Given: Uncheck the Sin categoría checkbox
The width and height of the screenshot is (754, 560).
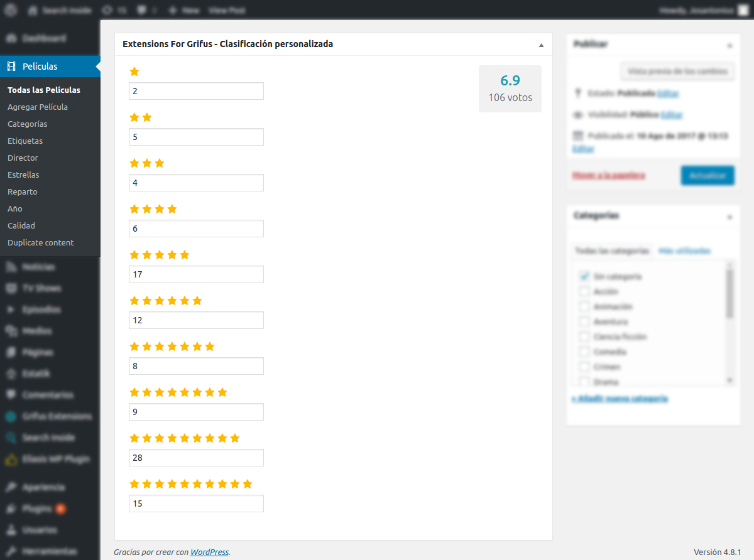Looking at the screenshot, I should coord(584,276).
